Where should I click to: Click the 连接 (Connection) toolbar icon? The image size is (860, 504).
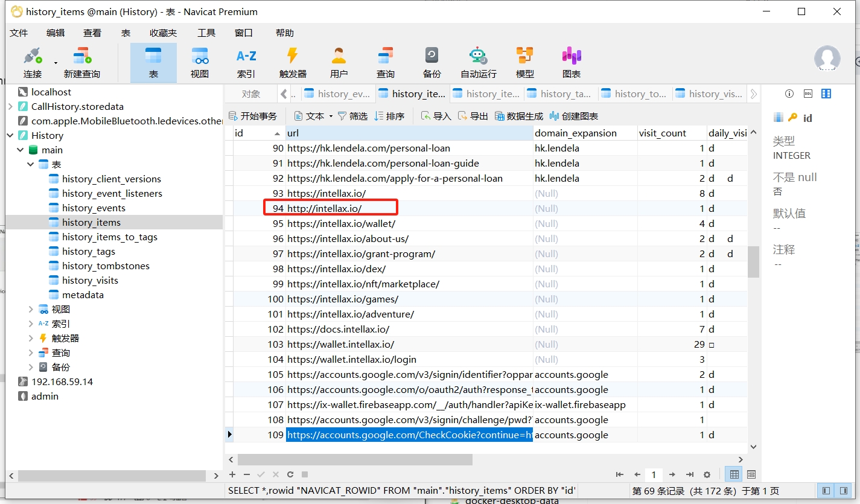(33, 62)
